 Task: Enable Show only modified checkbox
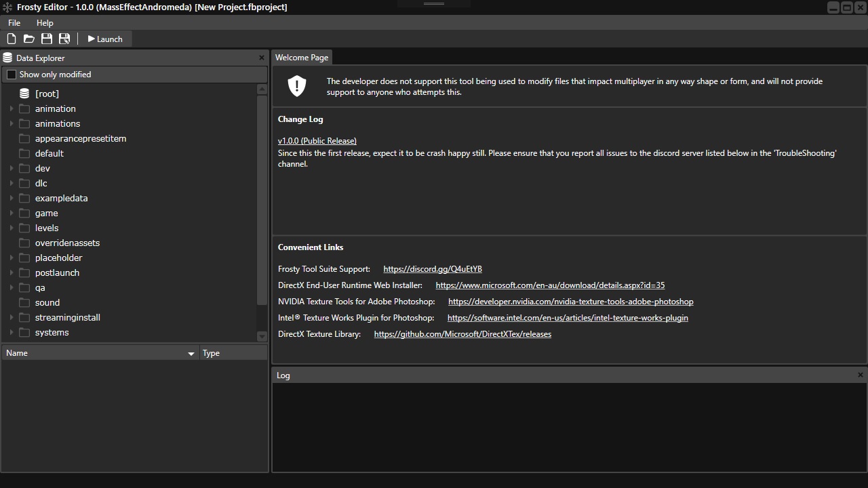click(x=12, y=75)
